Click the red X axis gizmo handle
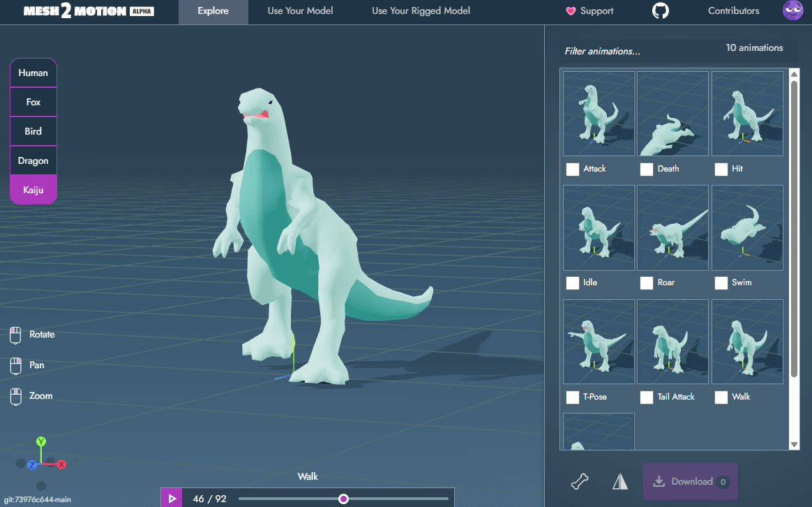 tap(61, 464)
